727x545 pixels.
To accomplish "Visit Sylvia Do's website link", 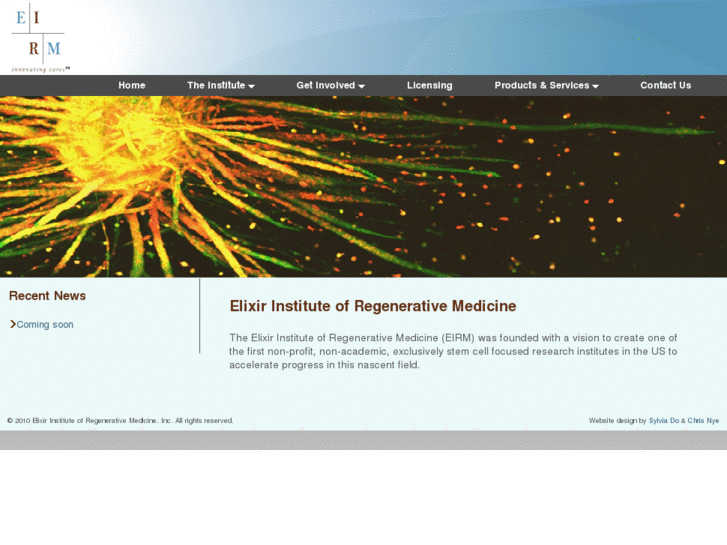I will [664, 421].
